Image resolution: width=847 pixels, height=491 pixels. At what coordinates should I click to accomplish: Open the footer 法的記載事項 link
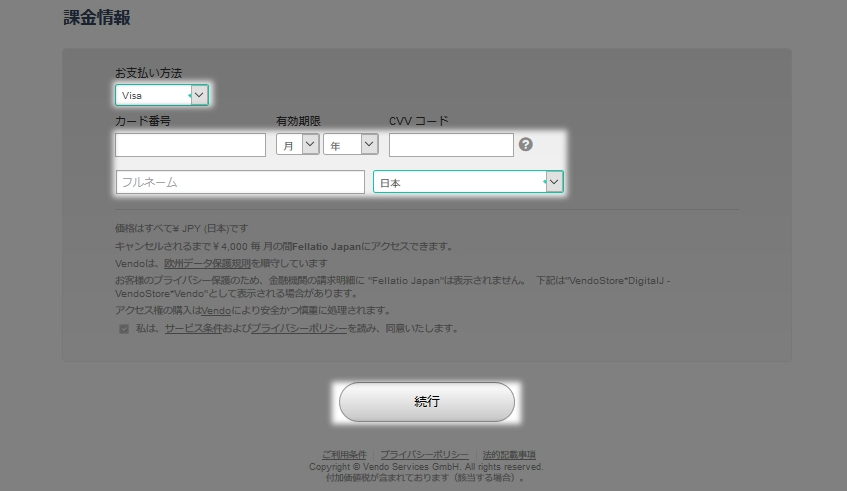pos(509,455)
